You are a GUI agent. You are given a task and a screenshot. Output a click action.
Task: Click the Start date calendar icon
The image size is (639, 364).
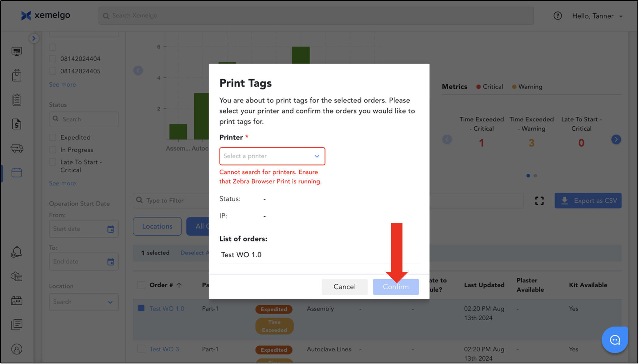point(111,229)
